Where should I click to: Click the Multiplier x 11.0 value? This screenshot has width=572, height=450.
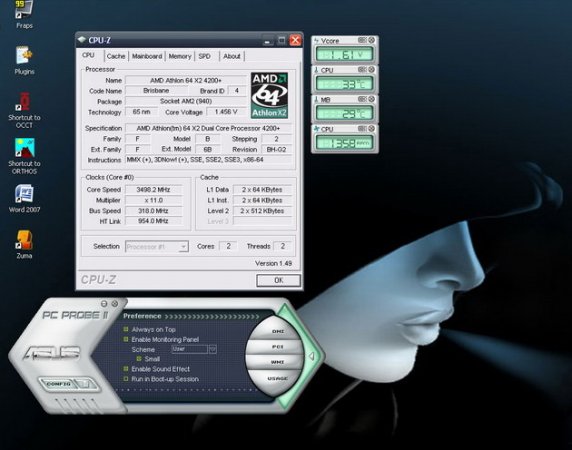point(153,200)
